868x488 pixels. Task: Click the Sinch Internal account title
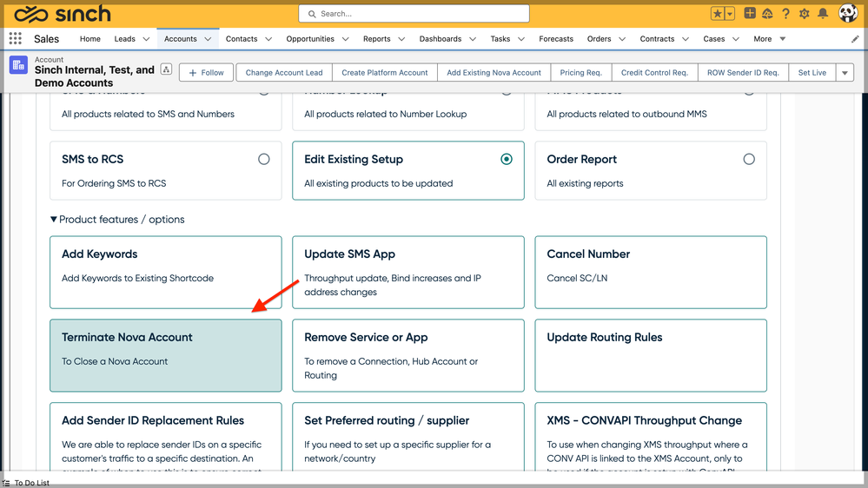coord(95,76)
